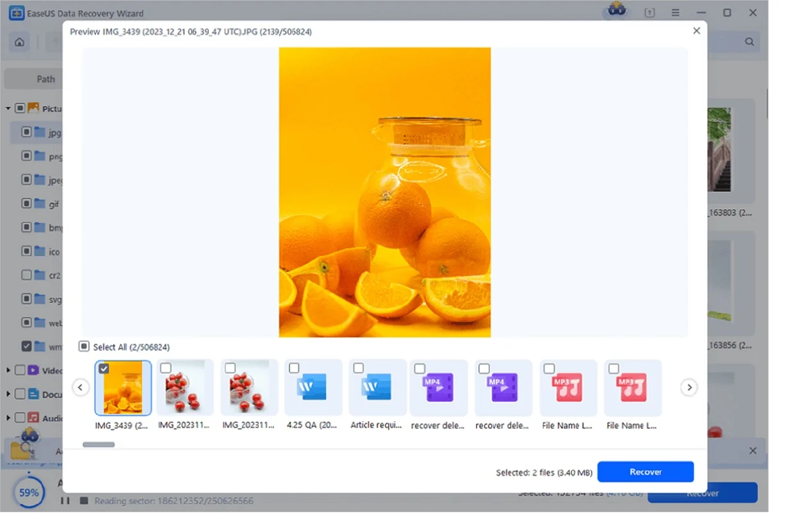Image resolution: width=798 pixels, height=532 pixels.
Task: Click the 59% scan progress circle
Action: coord(28,492)
